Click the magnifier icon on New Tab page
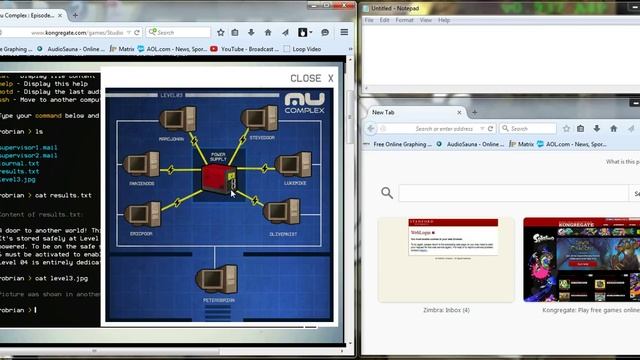The image size is (640, 360). click(387, 193)
